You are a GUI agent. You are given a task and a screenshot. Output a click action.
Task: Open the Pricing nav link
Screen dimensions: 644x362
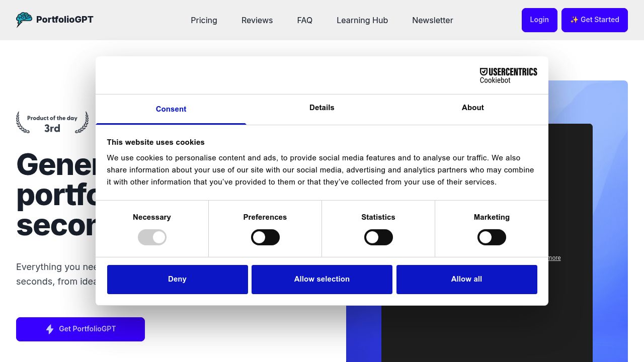pyautogui.click(x=204, y=20)
